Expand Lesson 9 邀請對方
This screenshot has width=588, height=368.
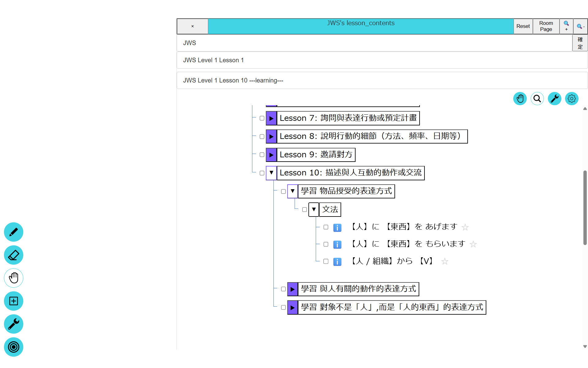pos(271,155)
